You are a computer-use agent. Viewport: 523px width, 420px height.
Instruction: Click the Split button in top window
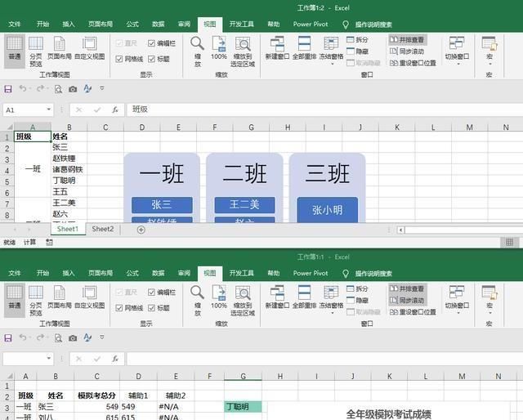(358, 40)
